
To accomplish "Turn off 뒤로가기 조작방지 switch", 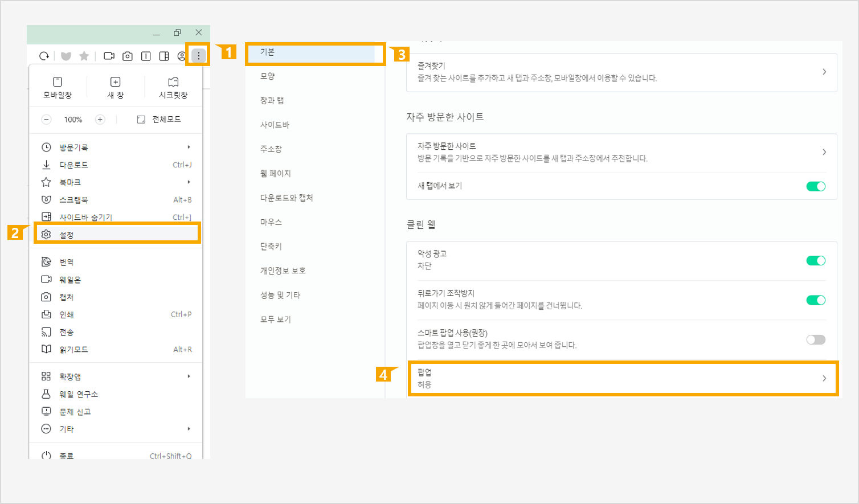I will click(x=815, y=300).
